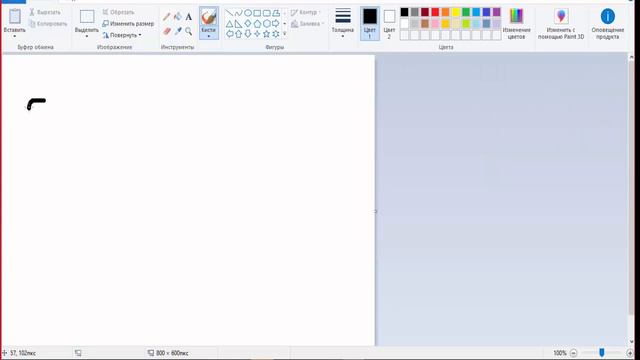Click Изменить размер resize button
This screenshot has height=360, width=640.
[128, 24]
